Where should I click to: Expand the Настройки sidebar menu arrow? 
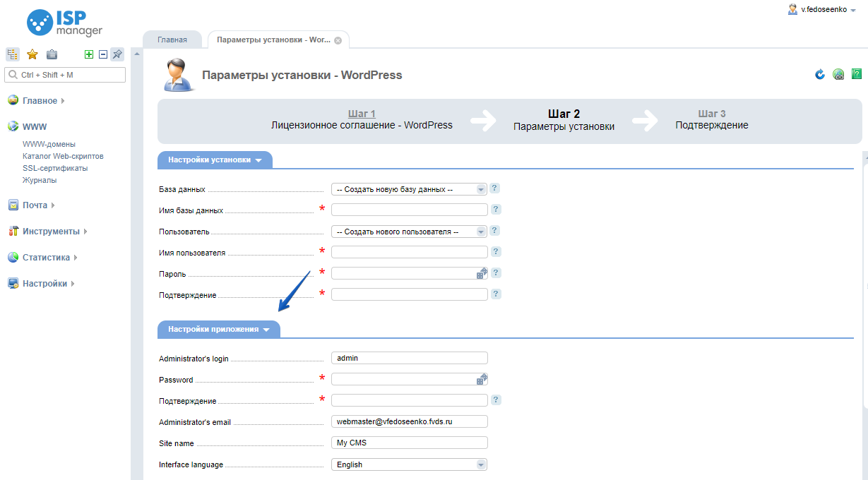72,284
